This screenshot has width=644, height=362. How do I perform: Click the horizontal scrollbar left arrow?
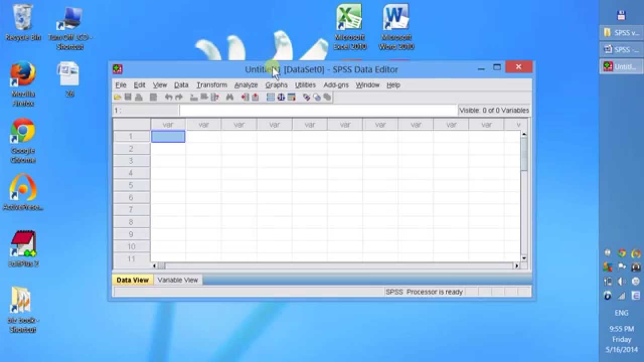click(154, 265)
